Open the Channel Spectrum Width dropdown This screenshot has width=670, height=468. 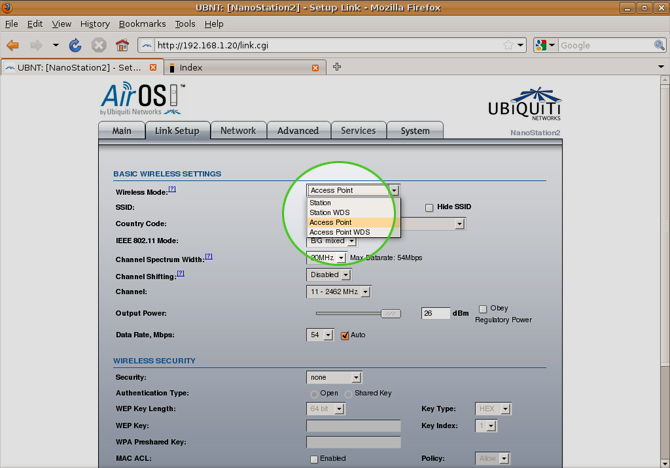326,258
